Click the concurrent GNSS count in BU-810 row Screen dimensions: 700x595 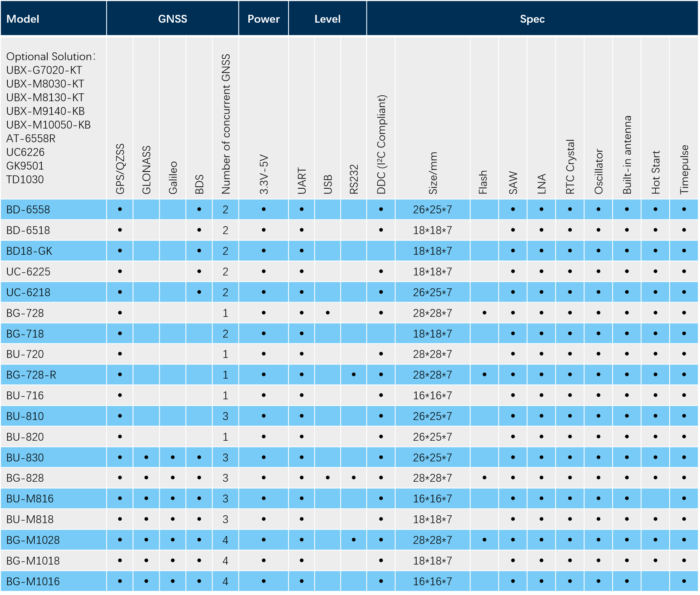coord(226,416)
